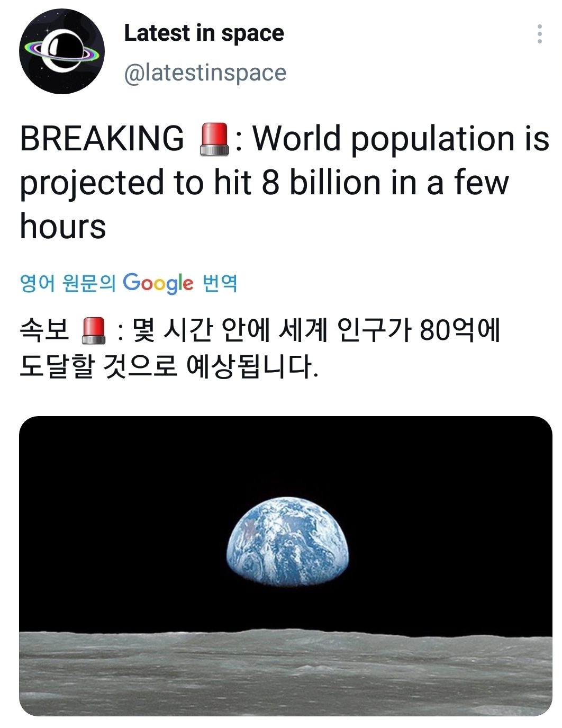Open the Latest in space profile avatar

coord(62,51)
